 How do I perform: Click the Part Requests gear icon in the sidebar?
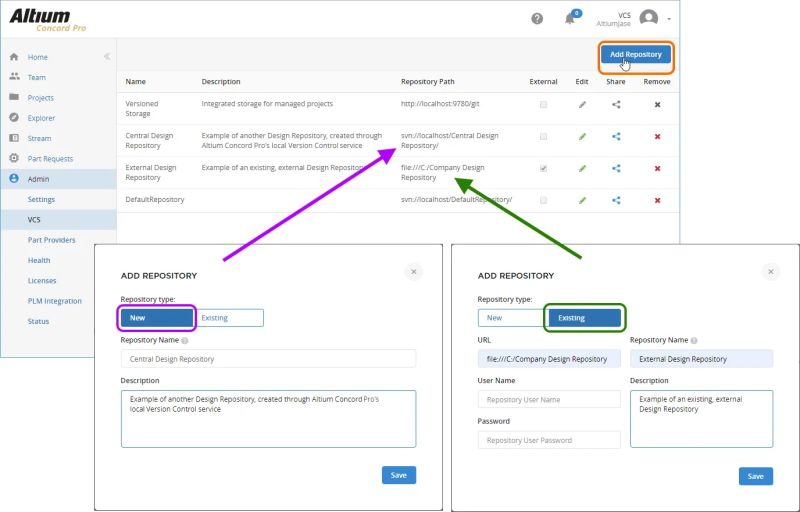(x=14, y=158)
